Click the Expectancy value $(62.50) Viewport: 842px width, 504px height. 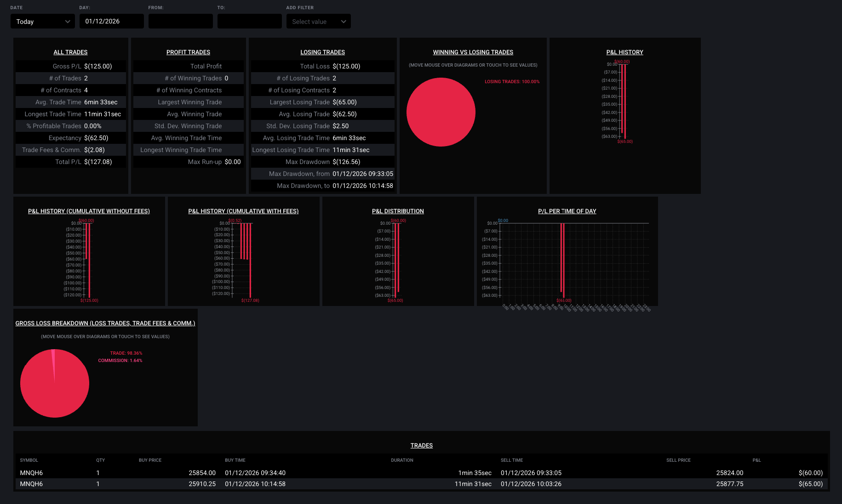[x=96, y=138]
